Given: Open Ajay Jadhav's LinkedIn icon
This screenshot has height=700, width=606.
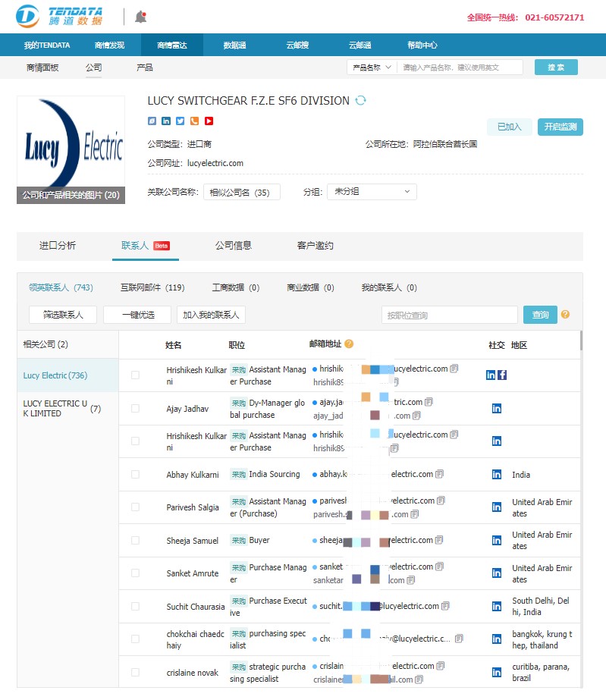Looking at the screenshot, I should 497,409.
